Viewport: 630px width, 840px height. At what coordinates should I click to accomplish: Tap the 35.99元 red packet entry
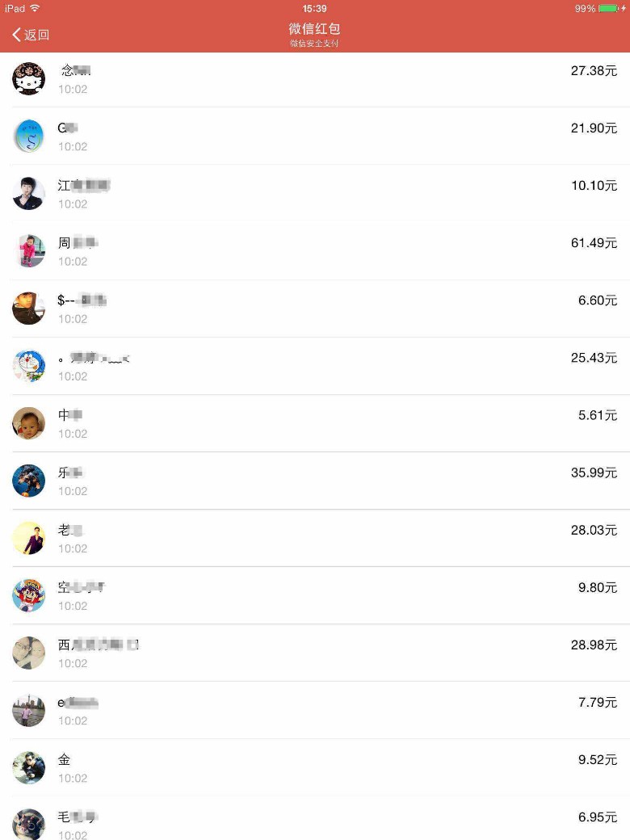(x=315, y=481)
